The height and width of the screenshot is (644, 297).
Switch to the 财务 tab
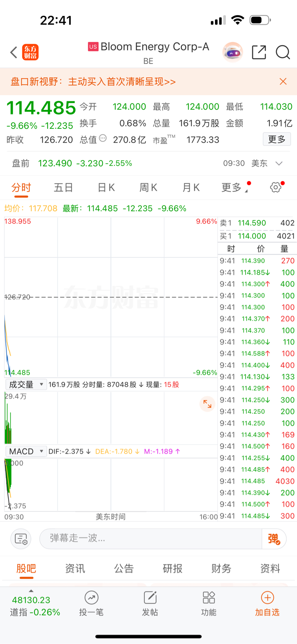click(221, 569)
